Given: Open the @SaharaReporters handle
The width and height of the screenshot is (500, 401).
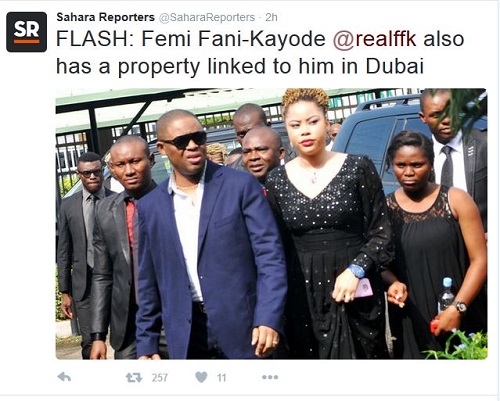Looking at the screenshot, I should pos(207,17).
